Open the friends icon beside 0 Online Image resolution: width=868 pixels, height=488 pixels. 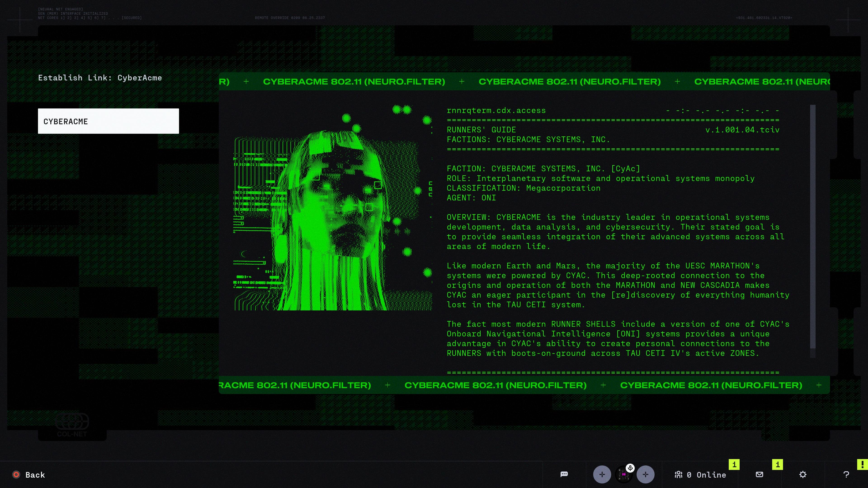pos(678,474)
